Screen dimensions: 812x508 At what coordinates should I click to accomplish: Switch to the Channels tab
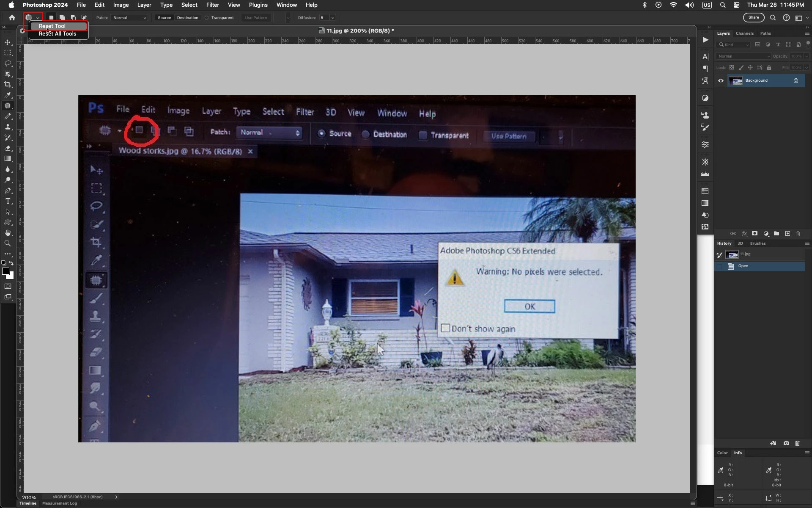[x=744, y=33]
